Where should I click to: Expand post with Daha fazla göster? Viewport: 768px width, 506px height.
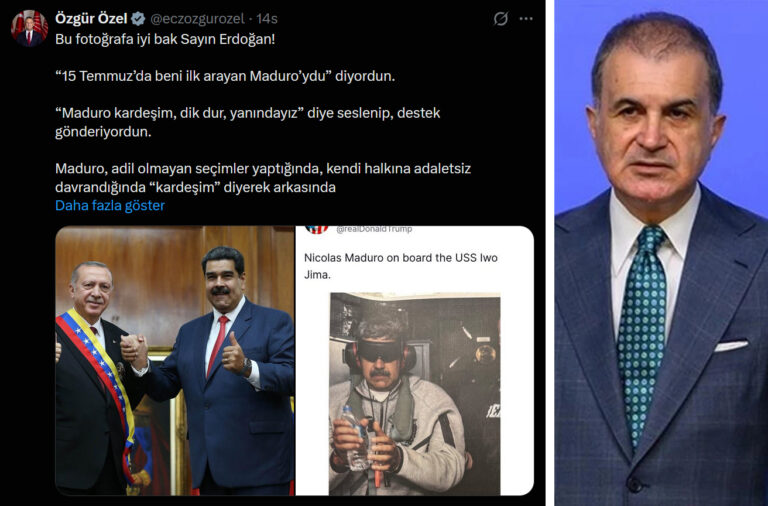coord(110,205)
